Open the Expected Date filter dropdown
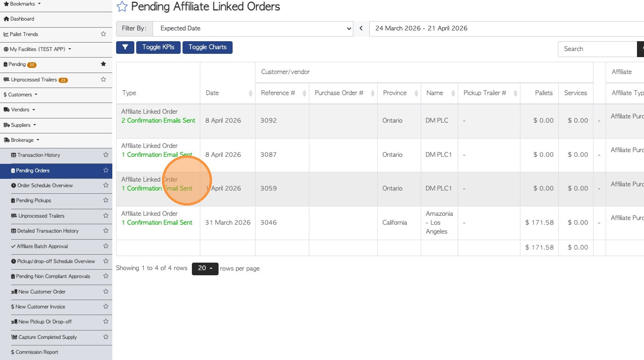The height and width of the screenshot is (360, 644). [253, 29]
